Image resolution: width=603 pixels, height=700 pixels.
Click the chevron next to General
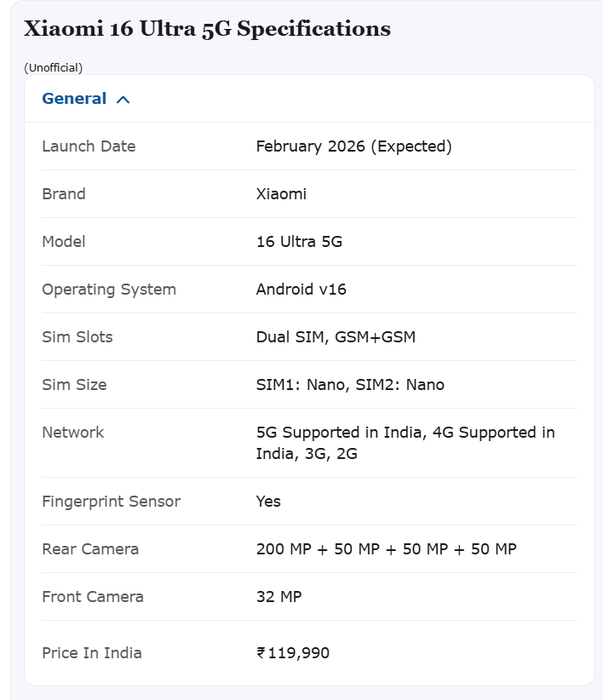123,99
